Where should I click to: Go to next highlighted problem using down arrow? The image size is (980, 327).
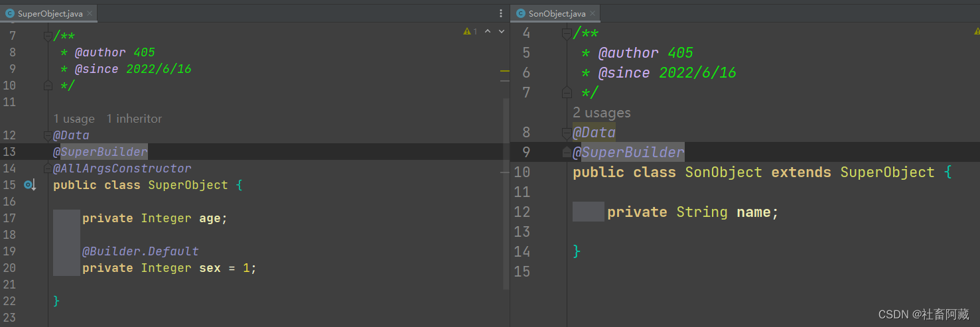pos(500,31)
